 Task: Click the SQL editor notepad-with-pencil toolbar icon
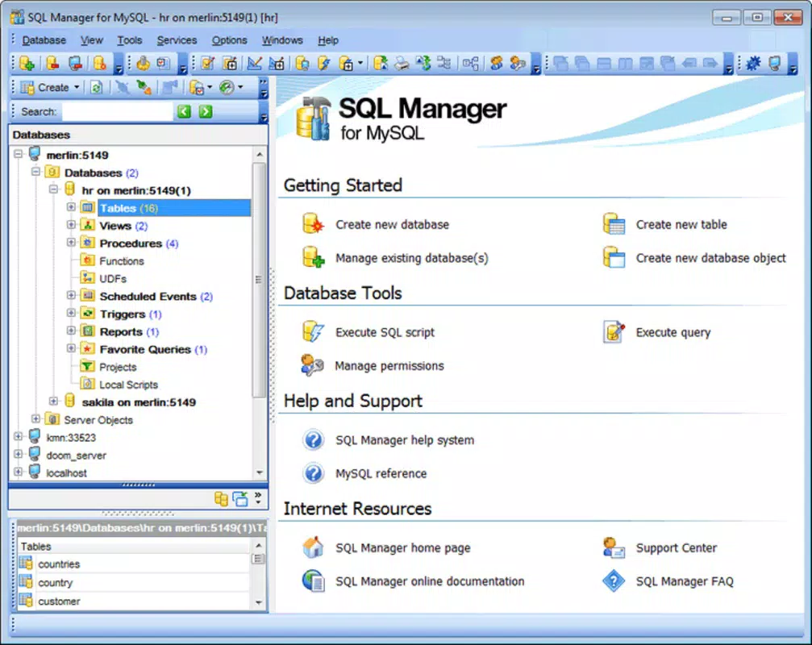208,63
